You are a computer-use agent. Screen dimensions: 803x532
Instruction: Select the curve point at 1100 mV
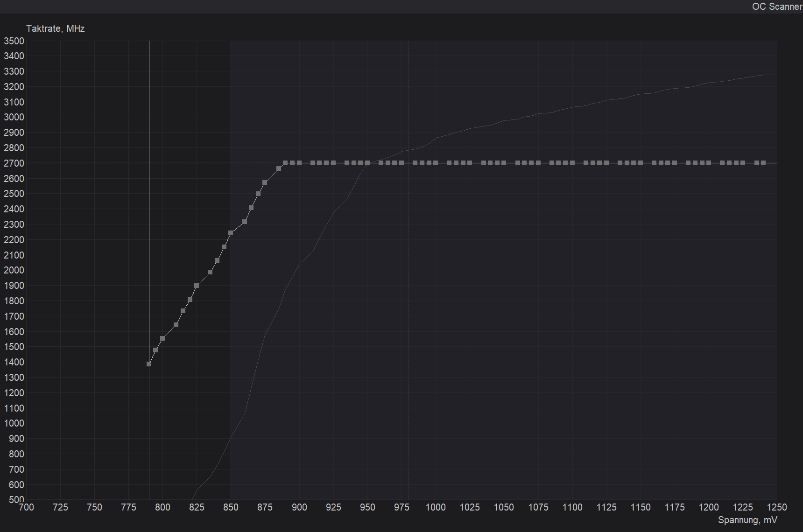pos(572,163)
